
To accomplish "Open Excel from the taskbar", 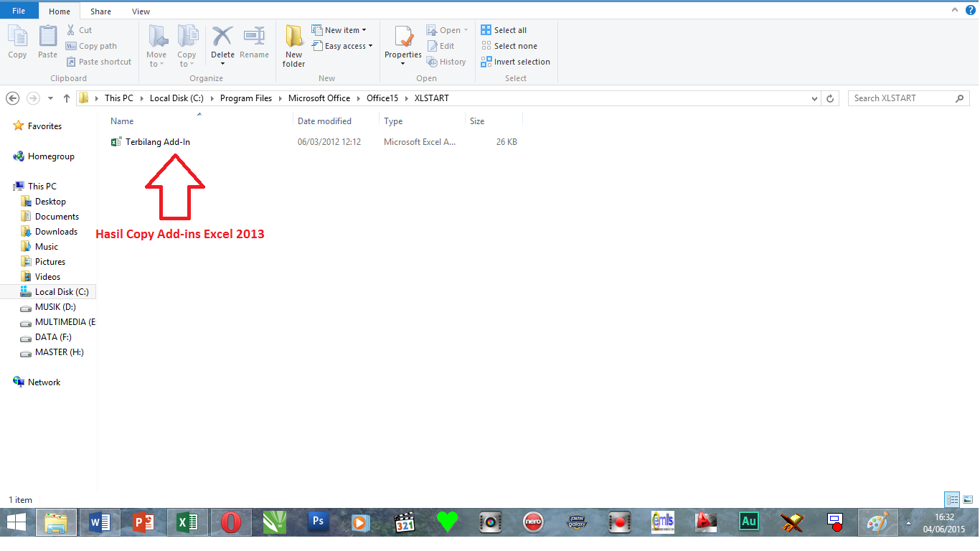I will 187,522.
